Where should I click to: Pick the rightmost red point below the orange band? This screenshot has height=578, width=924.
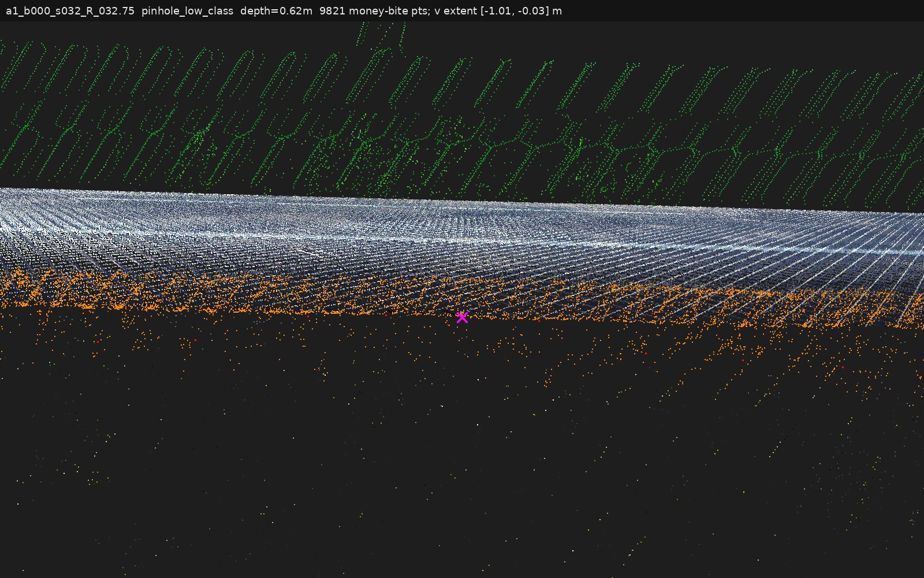tap(842, 367)
